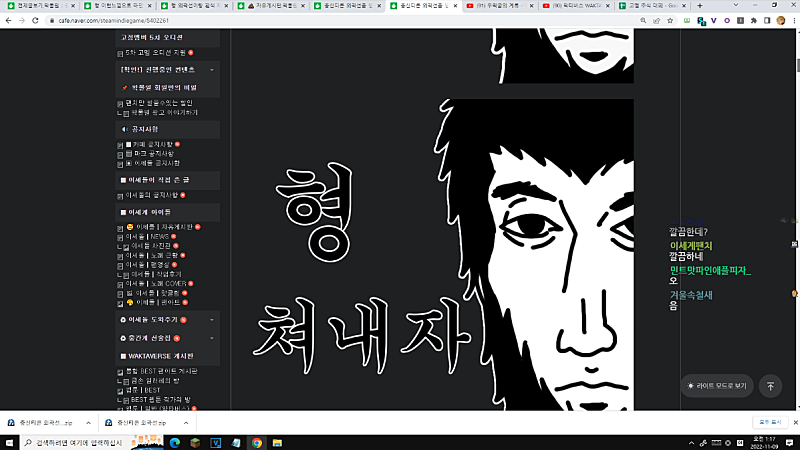Switch to the (90) 왁타버스 WAKTA YouTube tab

[577, 6]
